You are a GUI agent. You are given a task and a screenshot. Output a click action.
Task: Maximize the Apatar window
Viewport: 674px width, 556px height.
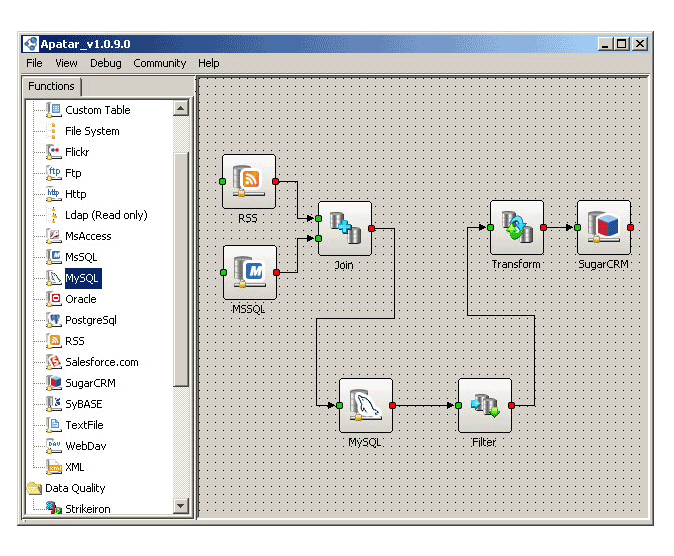622,44
